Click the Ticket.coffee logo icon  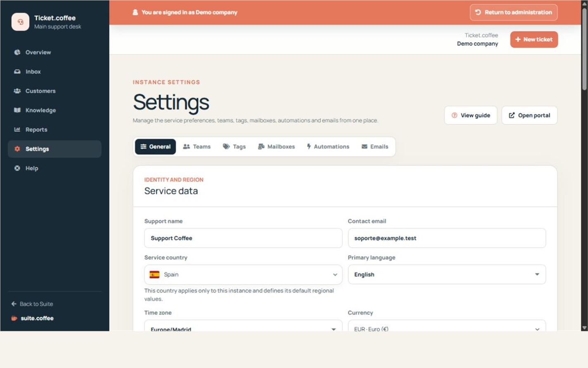pyautogui.click(x=20, y=22)
